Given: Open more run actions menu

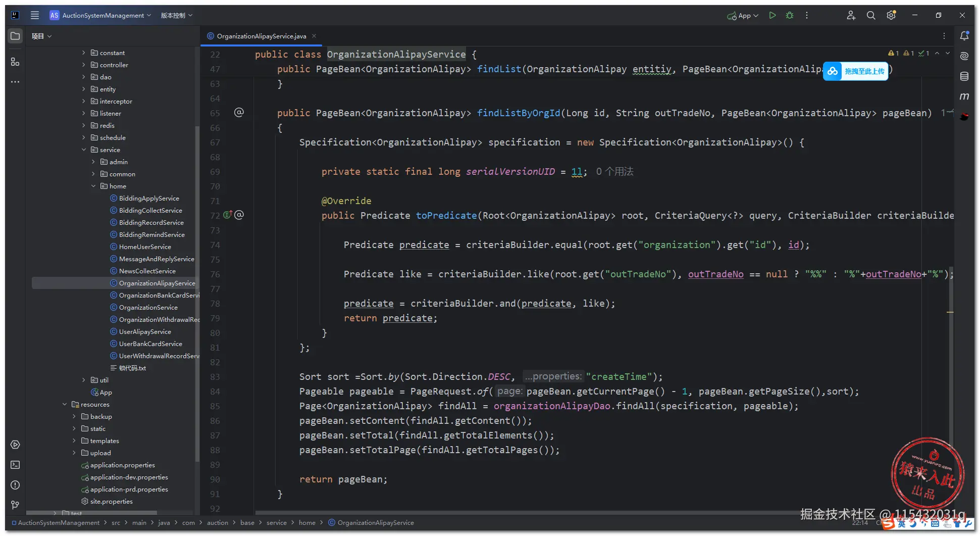Looking at the screenshot, I should pos(807,15).
